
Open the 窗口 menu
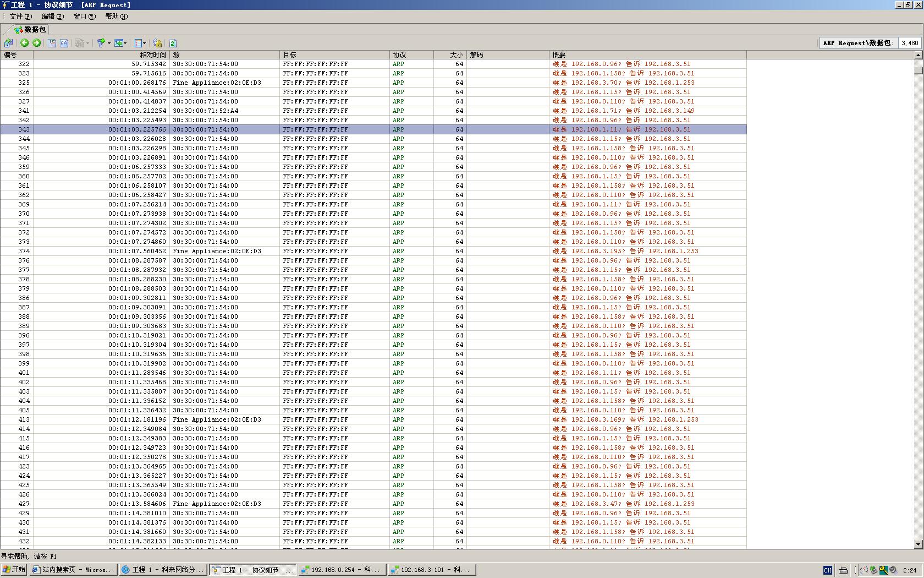(x=84, y=17)
